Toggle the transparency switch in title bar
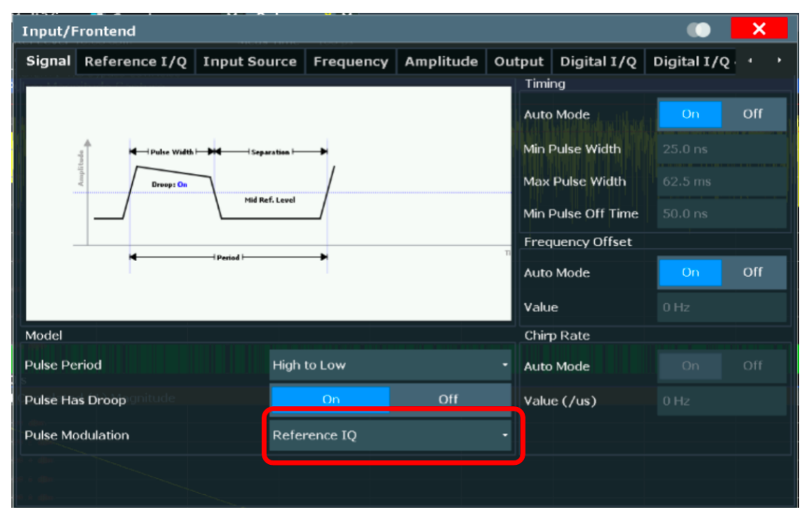 click(x=698, y=30)
